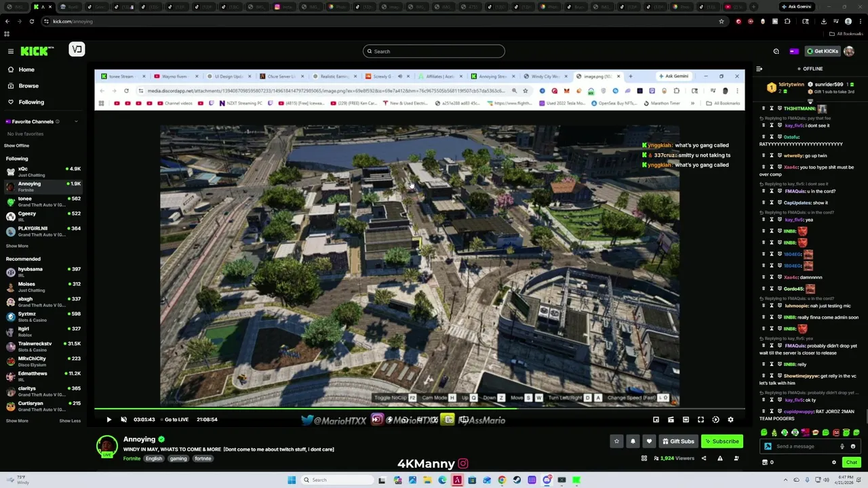The width and height of the screenshot is (868, 488).
Task: Favorite the Annoying channel with star
Action: (616, 441)
